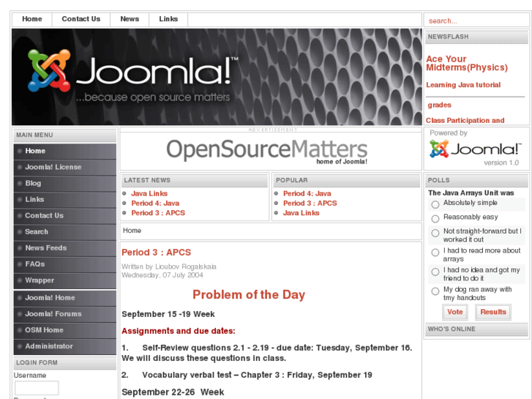This screenshot has width=532, height=399.
Task: Open 'Period 3 : APCS' under Latest News
Action: pyautogui.click(x=158, y=213)
